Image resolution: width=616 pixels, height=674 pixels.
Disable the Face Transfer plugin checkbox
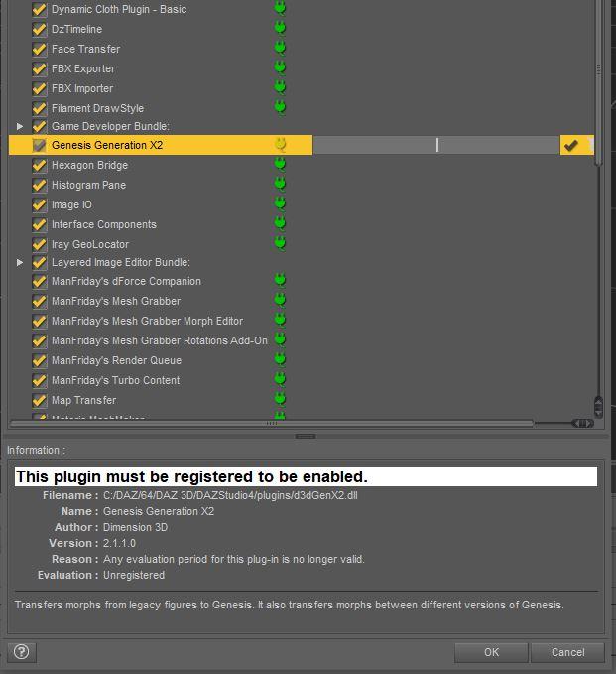tap(39, 49)
